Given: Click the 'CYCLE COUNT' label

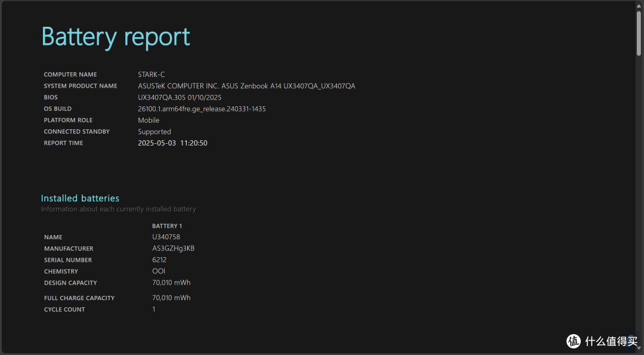Looking at the screenshot, I should click(x=64, y=310).
